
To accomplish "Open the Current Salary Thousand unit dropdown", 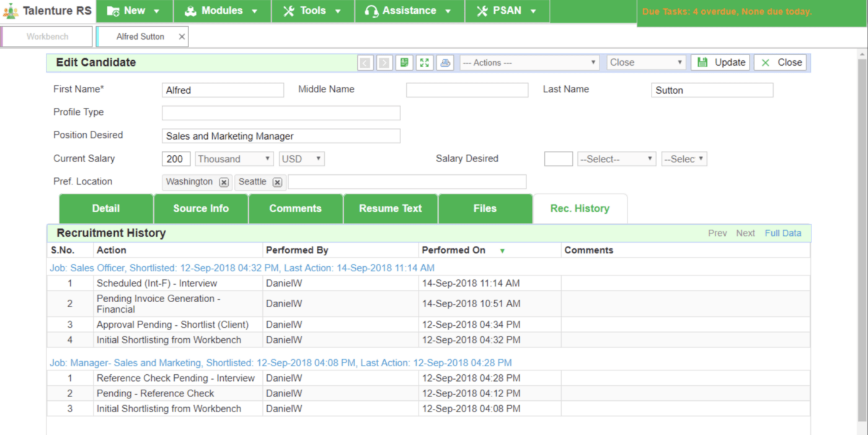I will (x=234, y=159).
